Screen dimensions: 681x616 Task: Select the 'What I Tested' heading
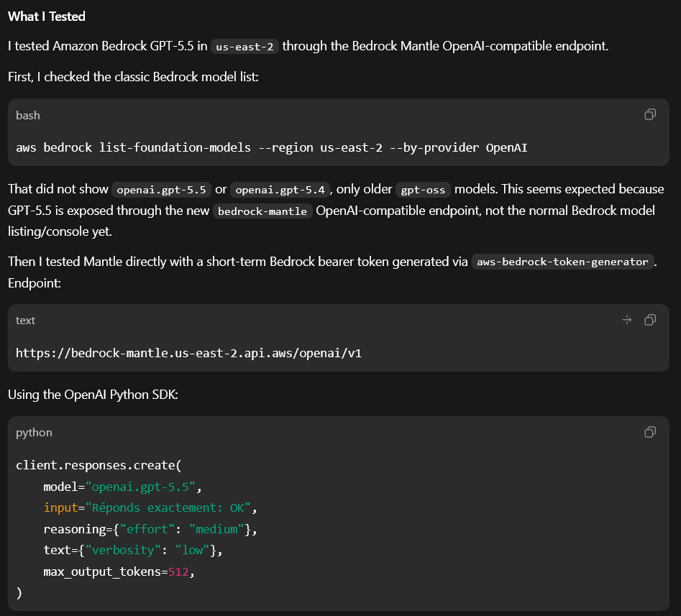click(47, 17)
